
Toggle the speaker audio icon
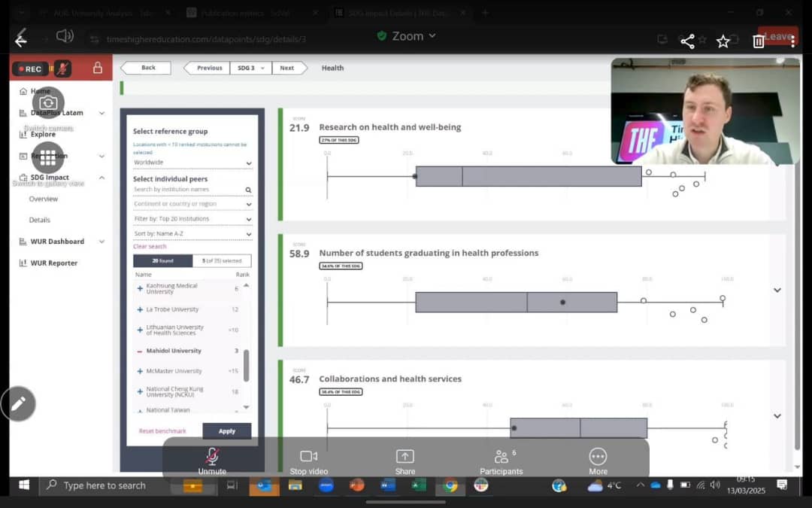(x=65, y=36)
